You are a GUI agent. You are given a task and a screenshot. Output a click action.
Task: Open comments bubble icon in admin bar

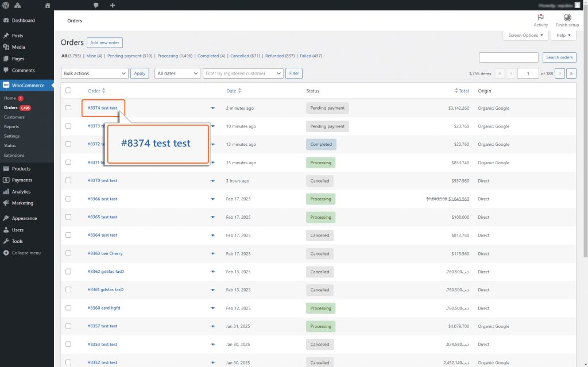pyautogui.click(x=96, y=5)
